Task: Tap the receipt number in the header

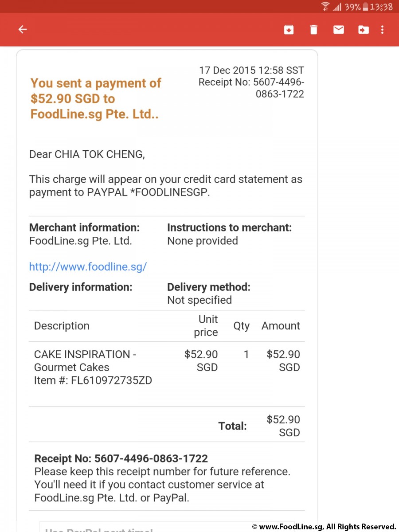Action: click(251, 88)
